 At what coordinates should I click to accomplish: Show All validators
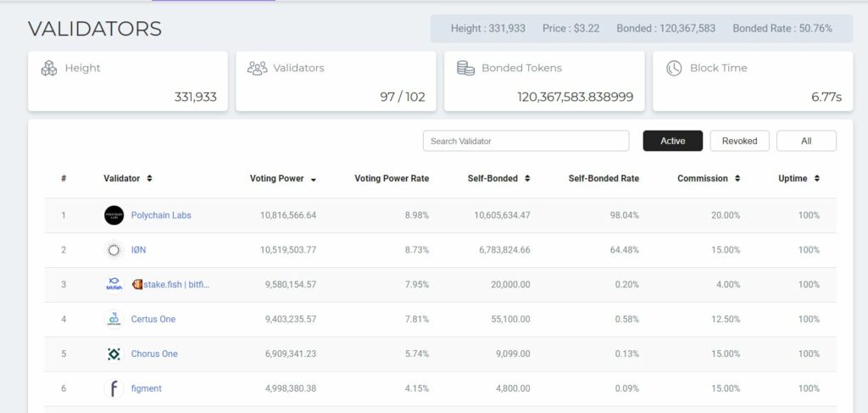(x=806, y=141)
